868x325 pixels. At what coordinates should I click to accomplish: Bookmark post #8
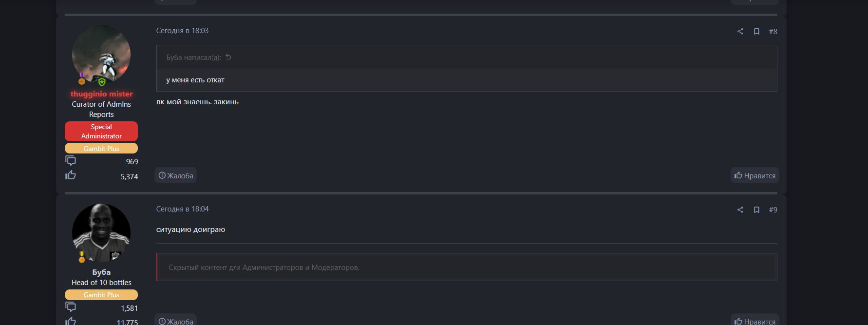coord(756,32)
